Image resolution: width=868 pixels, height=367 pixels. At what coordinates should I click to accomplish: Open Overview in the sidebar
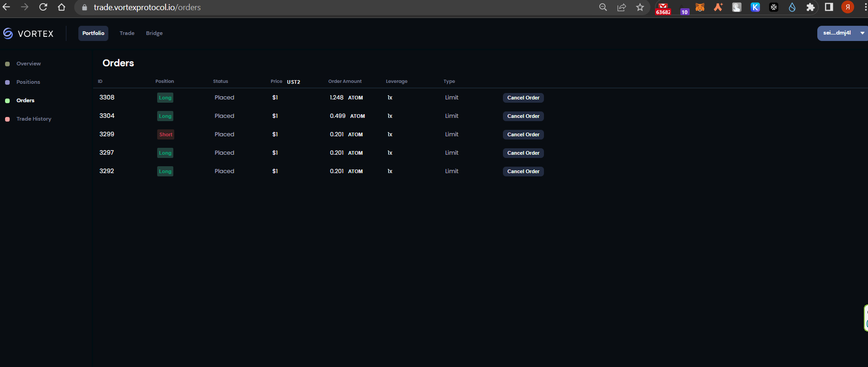click(x=29, y=64)
